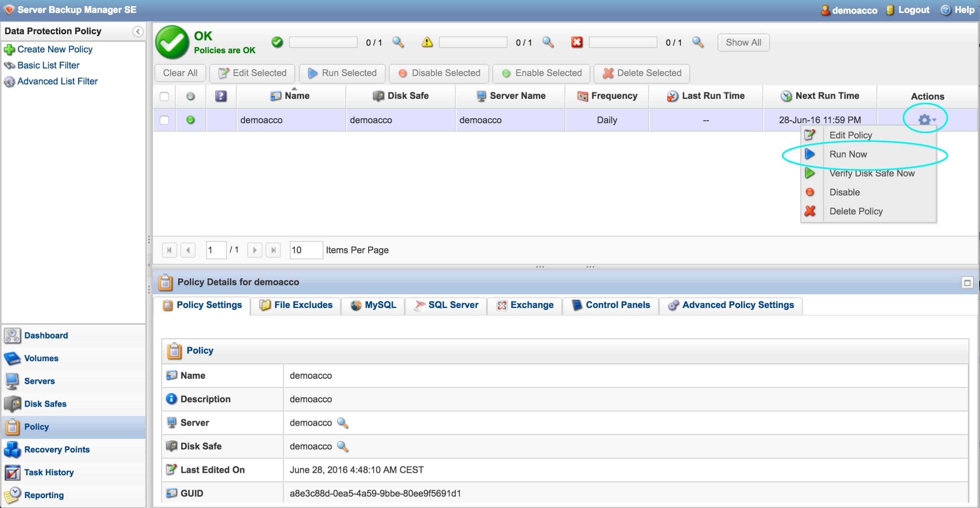
Task: Click the OK policies progress bar
Action: (323, 42)
